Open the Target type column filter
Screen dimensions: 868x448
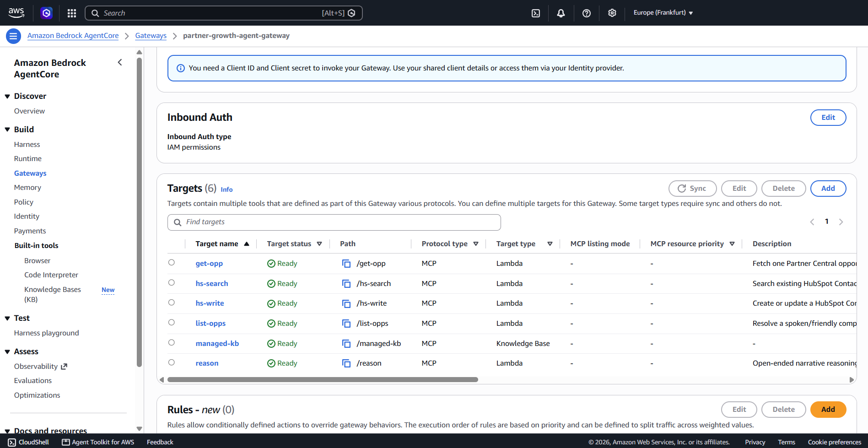coord(550,244)
